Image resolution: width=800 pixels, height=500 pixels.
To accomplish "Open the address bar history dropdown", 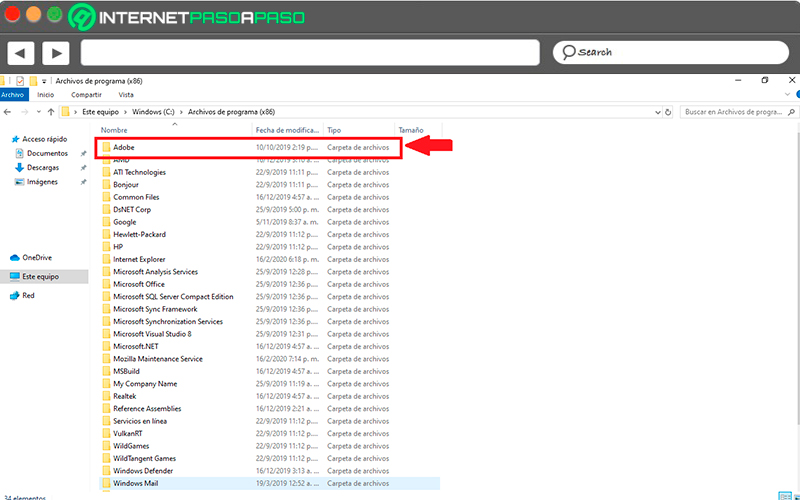I will (658, 112).
